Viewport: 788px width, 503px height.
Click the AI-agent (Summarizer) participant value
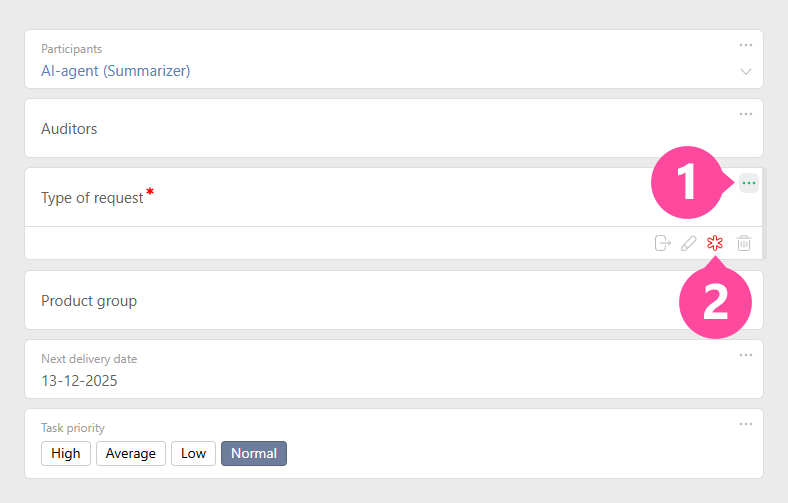click(115, 71)
